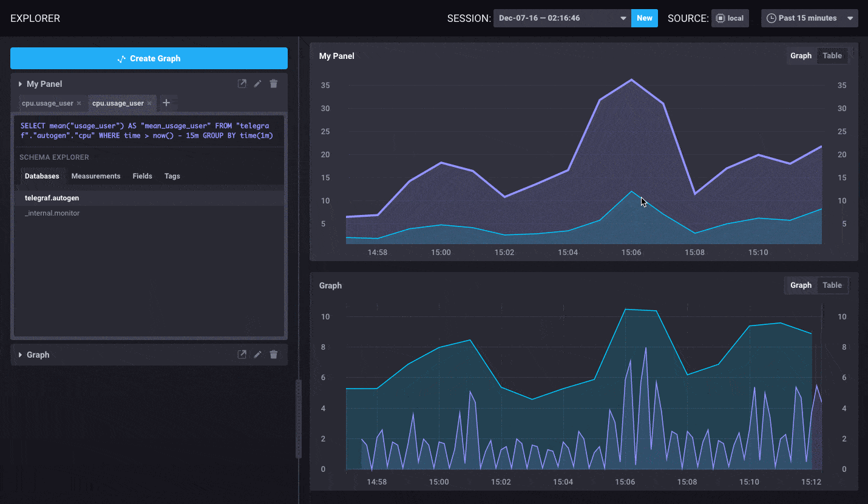Edit the My Panel name with pencil icon
Screen dimensions: 868x504
click(257, 84)
